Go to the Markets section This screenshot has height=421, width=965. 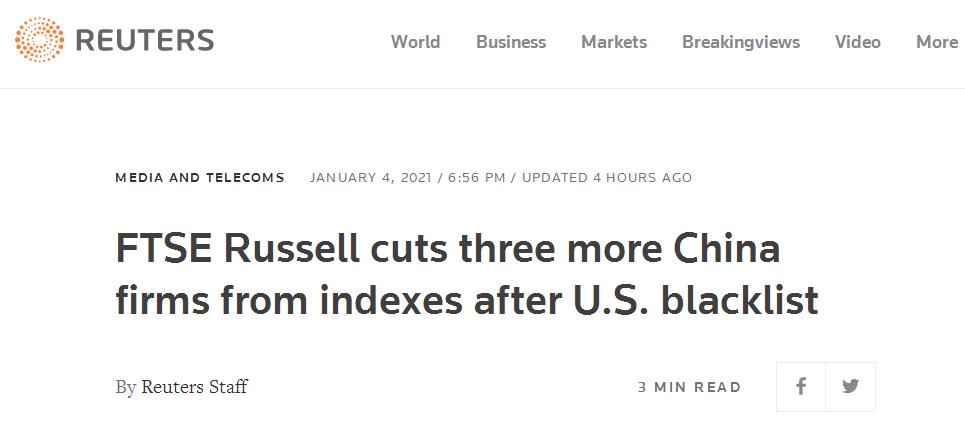(614, 42)
